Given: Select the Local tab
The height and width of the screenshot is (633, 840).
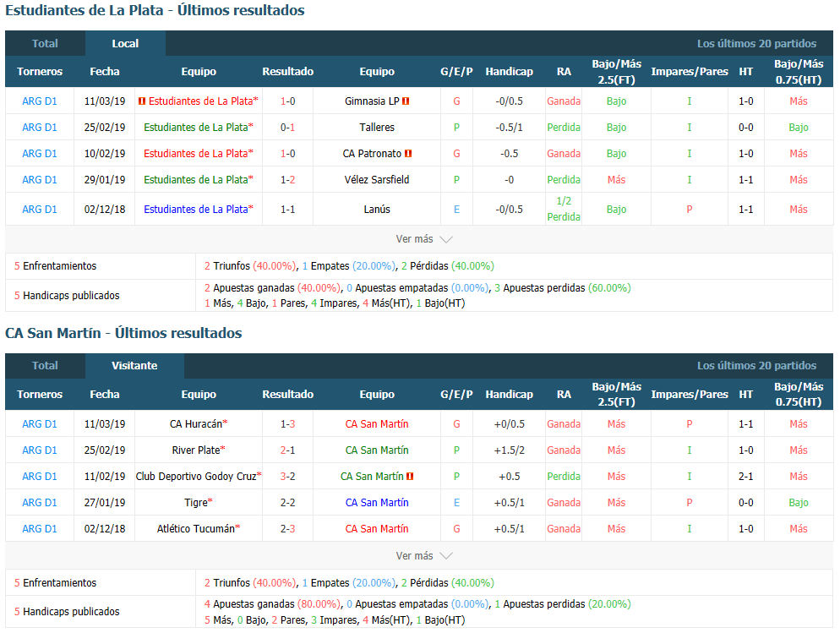Looking at the screenshot, I should coord(125,43).
